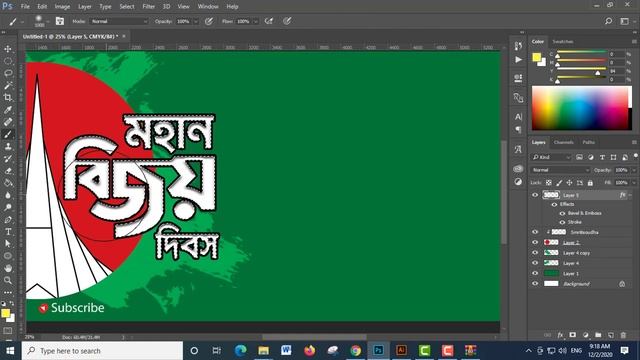Open the brush settings panel icon

coord(60,21)
